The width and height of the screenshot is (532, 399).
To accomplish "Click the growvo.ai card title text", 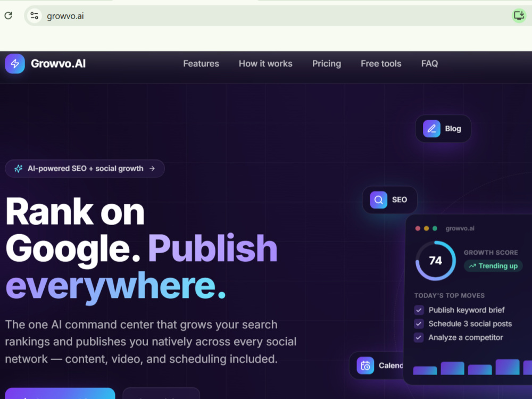I will tap(460, 228).
